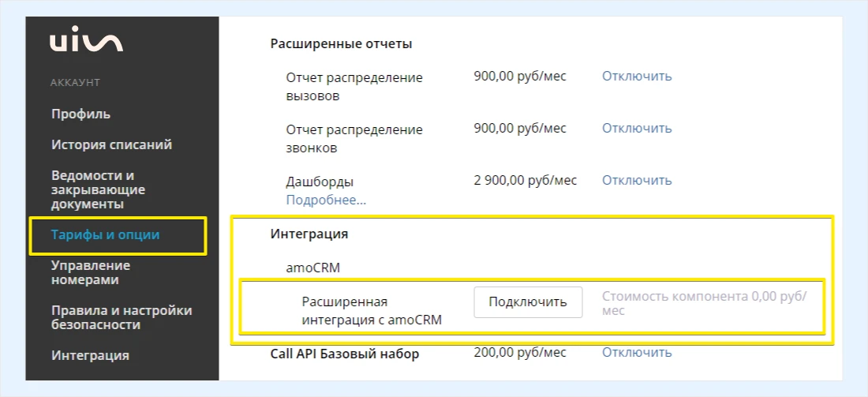
Task: Open Правила и настройки безопасности
Action: 122,317
